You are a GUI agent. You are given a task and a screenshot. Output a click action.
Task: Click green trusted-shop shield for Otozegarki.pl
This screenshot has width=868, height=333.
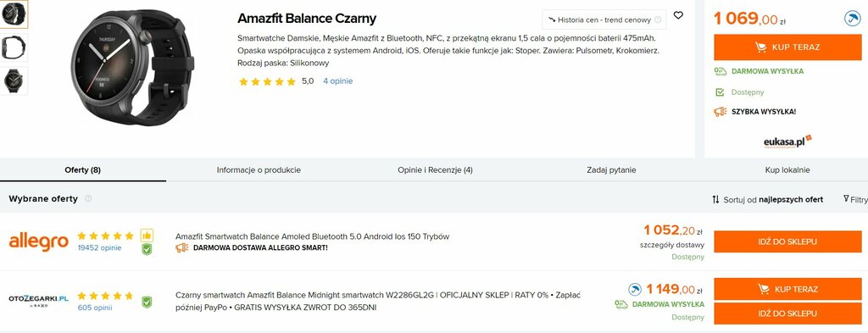146,302
